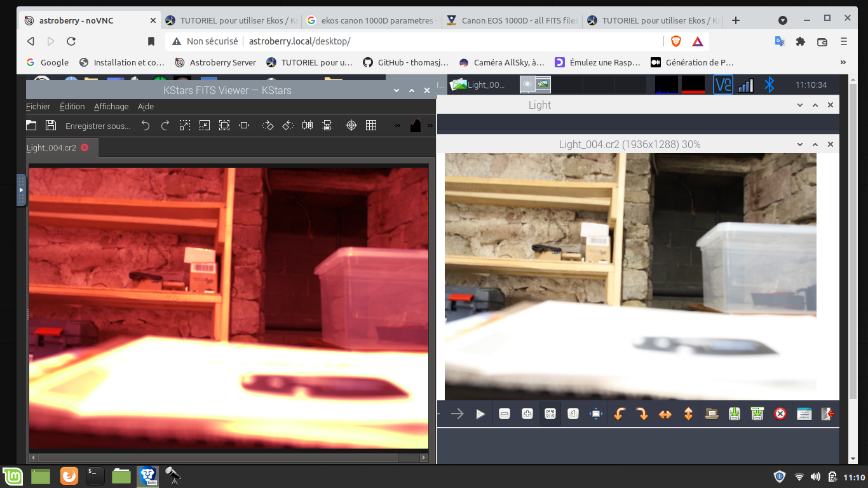Toggle crosshair overlay in FITS Viewer
This screenshot has width=868, height=488.
(x=351, y=126)
